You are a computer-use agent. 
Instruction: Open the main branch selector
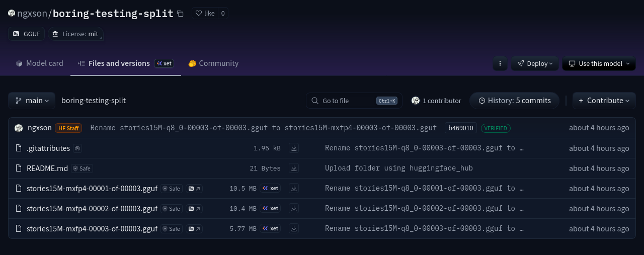tap(32, 101)
